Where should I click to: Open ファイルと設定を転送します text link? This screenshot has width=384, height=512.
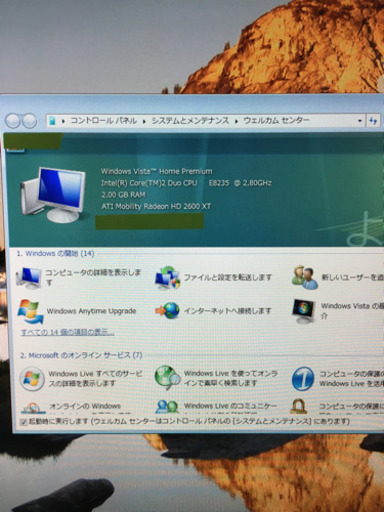point(228,277)
